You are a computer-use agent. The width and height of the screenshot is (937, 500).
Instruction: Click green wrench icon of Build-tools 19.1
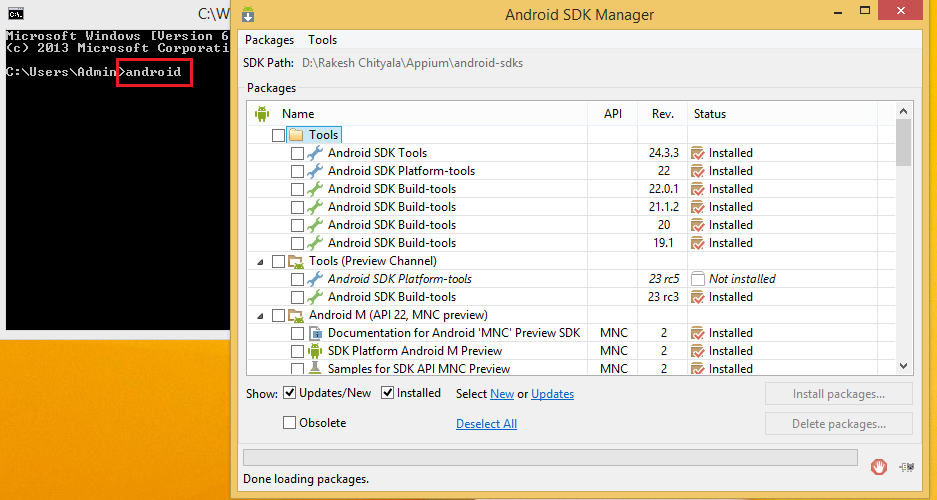(x=315, y=243)
